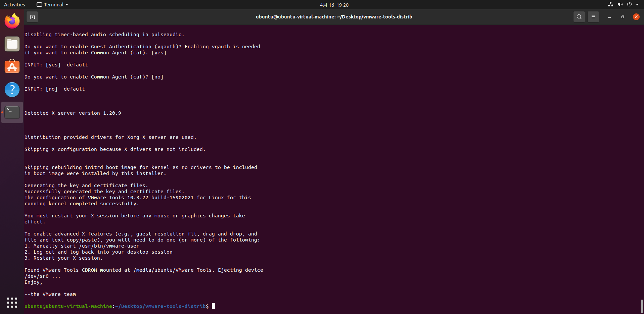This screenshot has width=644, height=314.
Task: Click '2. Log out and log back' line
Action: coord(98,252)
